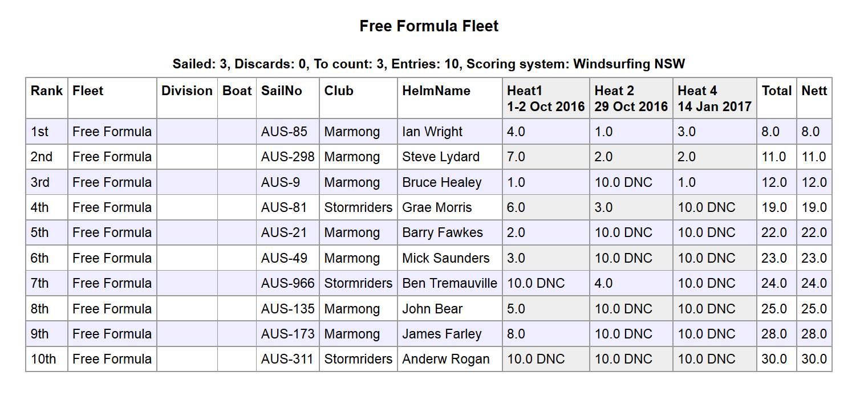Click Ben Tremauville's name cell

449,283
